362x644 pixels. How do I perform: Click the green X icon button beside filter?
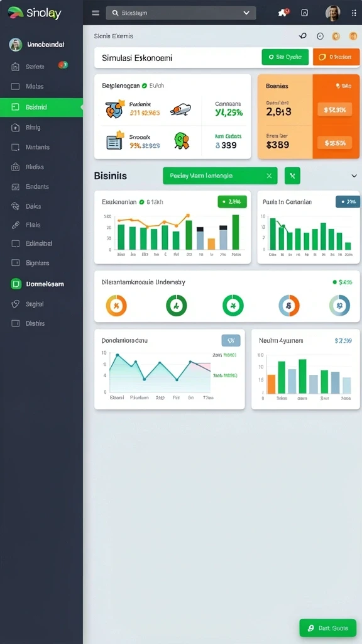pos(292,176)
